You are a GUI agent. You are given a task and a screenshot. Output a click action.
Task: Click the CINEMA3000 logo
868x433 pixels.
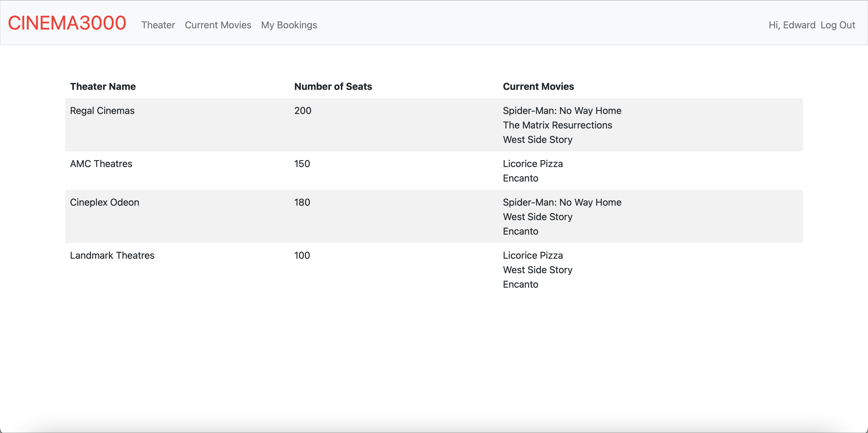coord(67,23)
